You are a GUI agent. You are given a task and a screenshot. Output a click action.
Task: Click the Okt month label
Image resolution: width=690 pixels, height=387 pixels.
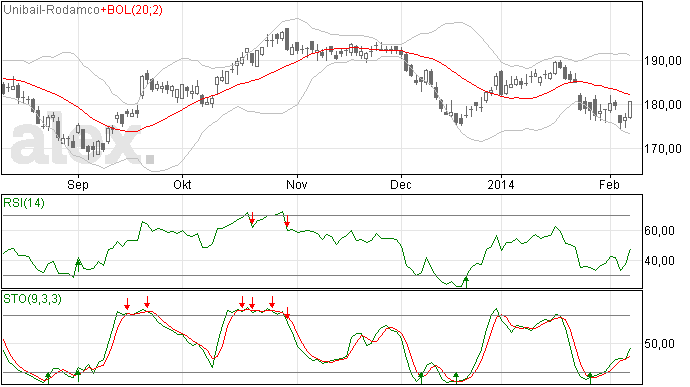(182, 184)
